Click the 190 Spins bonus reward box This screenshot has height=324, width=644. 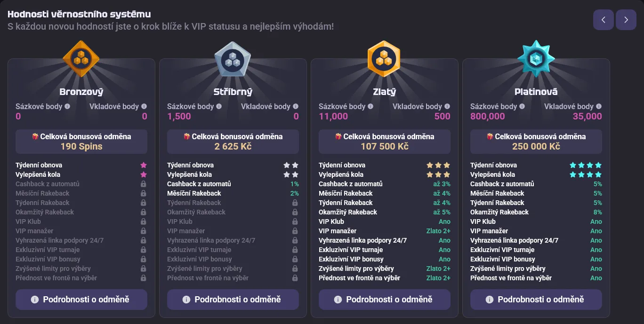coord(81,142)
